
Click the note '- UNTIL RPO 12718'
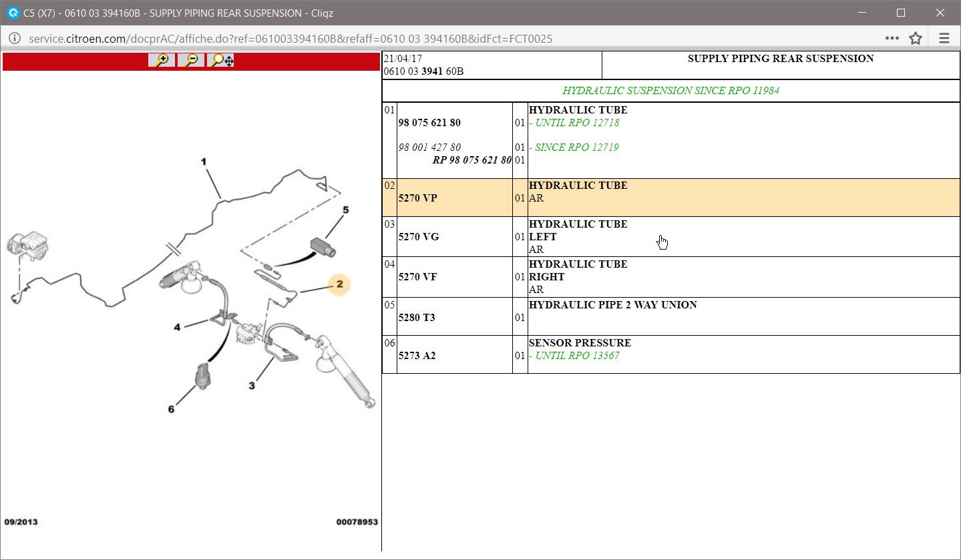(574, 123)
